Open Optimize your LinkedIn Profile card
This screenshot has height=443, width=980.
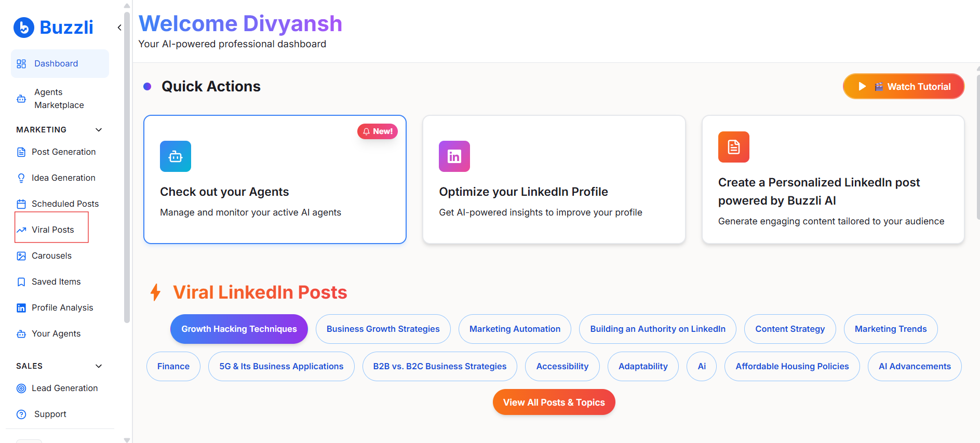pyautogui.click(x=554, y=179)
